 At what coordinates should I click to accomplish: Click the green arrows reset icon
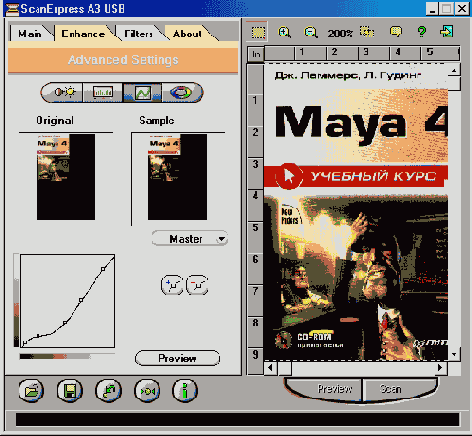[x=108, y=391]
